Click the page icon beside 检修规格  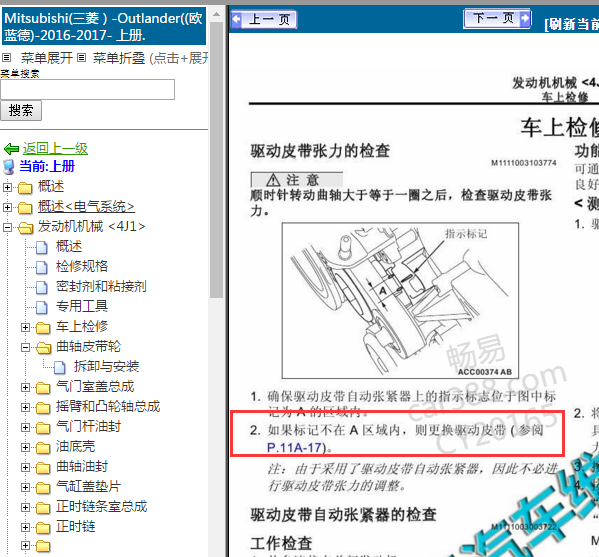pyautogui.click(x=42, y=267)
